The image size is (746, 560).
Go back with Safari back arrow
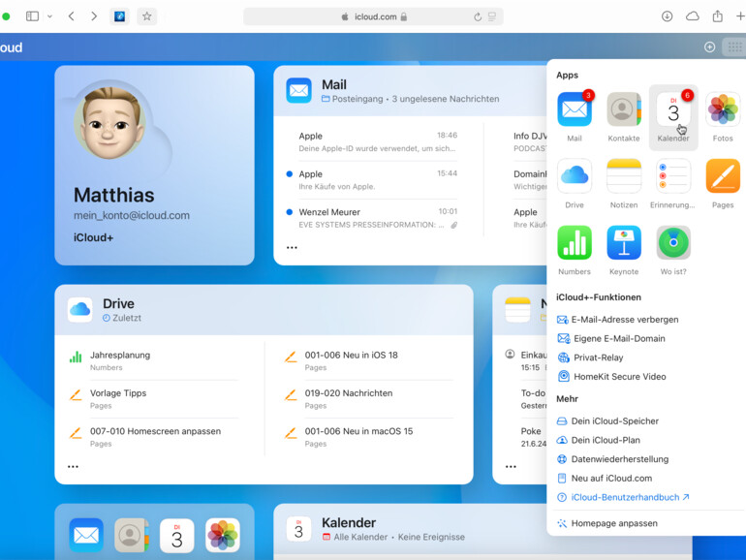pos(72,16)
